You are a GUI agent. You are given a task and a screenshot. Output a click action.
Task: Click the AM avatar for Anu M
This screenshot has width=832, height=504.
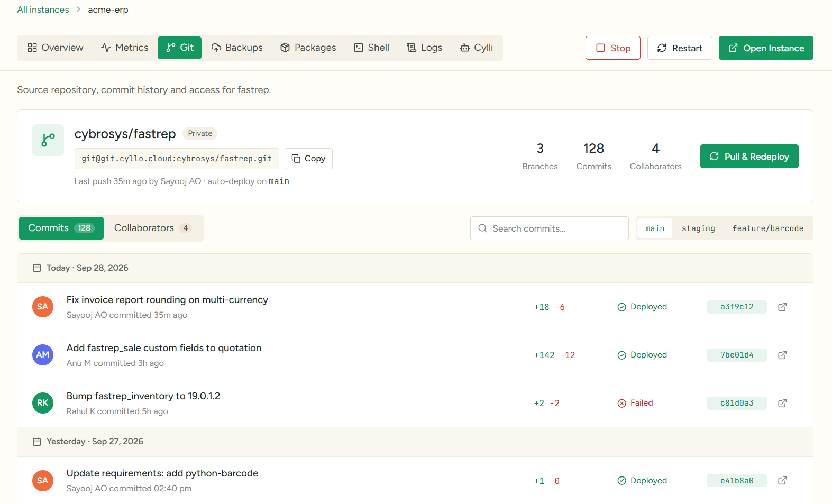pyautogui.click(x=43, y=355)
